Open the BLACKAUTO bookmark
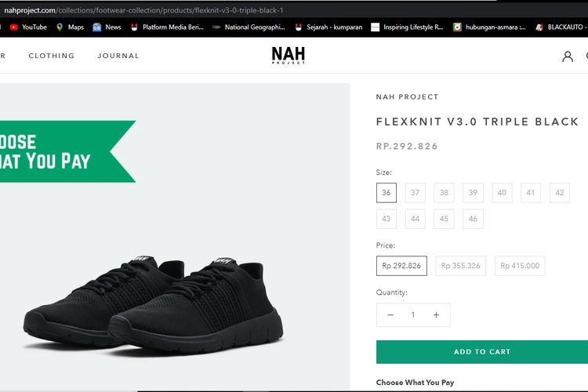Screen dimensions: 588x392 point(560,27)
